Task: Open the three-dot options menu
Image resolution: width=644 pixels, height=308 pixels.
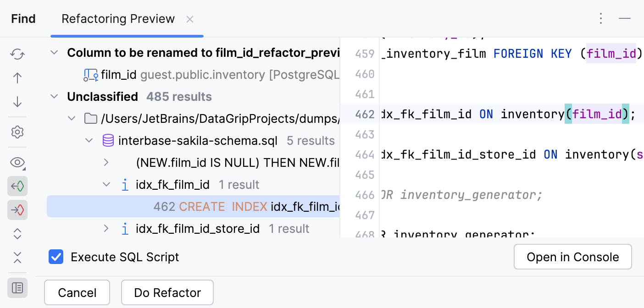Action: pos(601,19)
